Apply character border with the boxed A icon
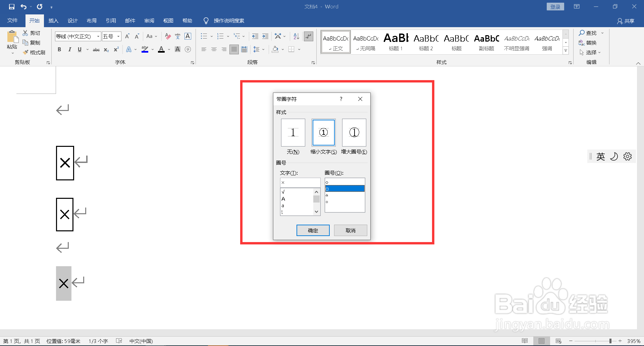Image resolution: width=644 pixels, height=346 pixels. coord(188,36)
